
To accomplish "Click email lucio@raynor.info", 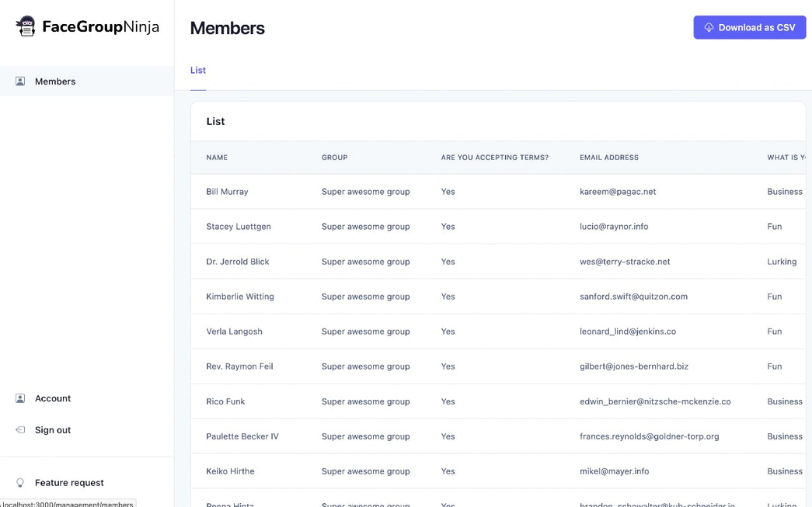I will [614, 227].
